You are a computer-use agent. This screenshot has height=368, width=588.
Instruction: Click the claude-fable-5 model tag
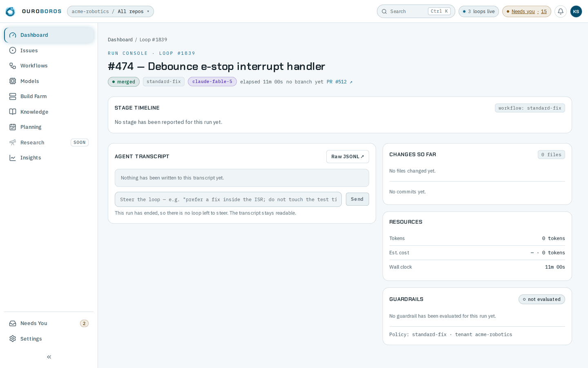pyautogui.click(x=212, y=82)
